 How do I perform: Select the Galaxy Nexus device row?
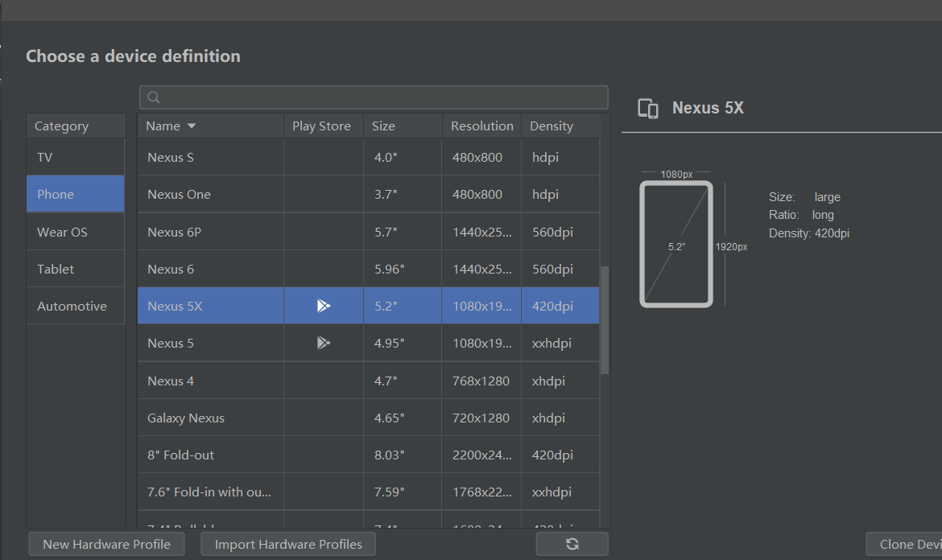368,418
